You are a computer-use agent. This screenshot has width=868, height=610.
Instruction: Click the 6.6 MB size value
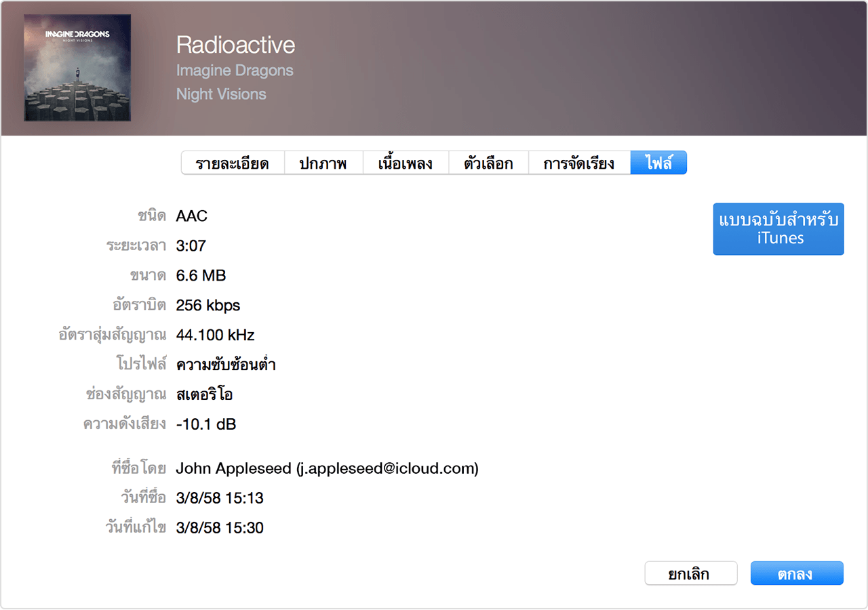pyautogui.click(x=201, y=276)
